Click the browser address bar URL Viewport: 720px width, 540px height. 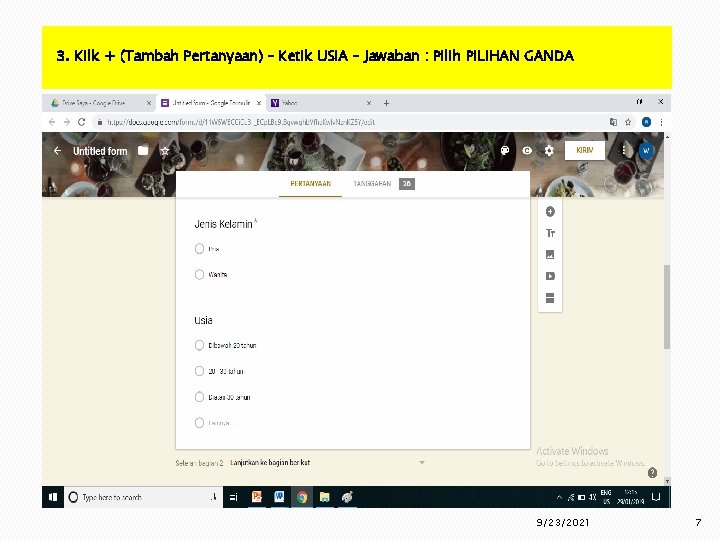coord(241,122)
